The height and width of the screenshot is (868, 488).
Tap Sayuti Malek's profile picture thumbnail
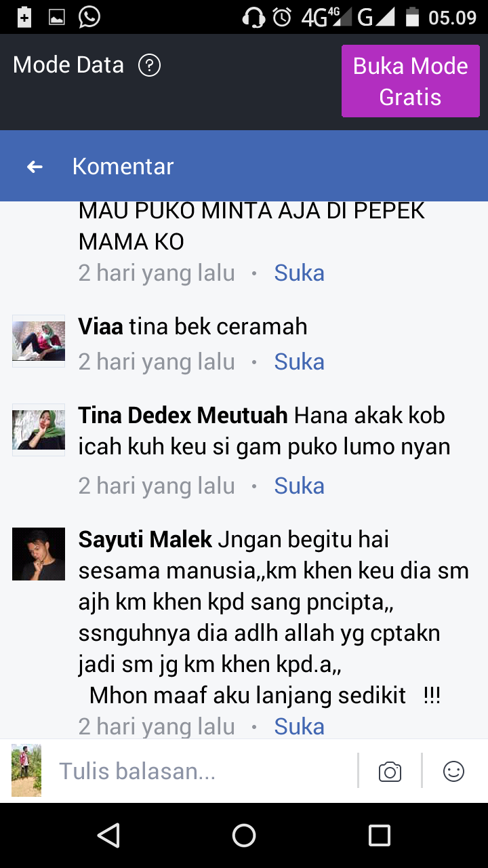click(39, 554)
